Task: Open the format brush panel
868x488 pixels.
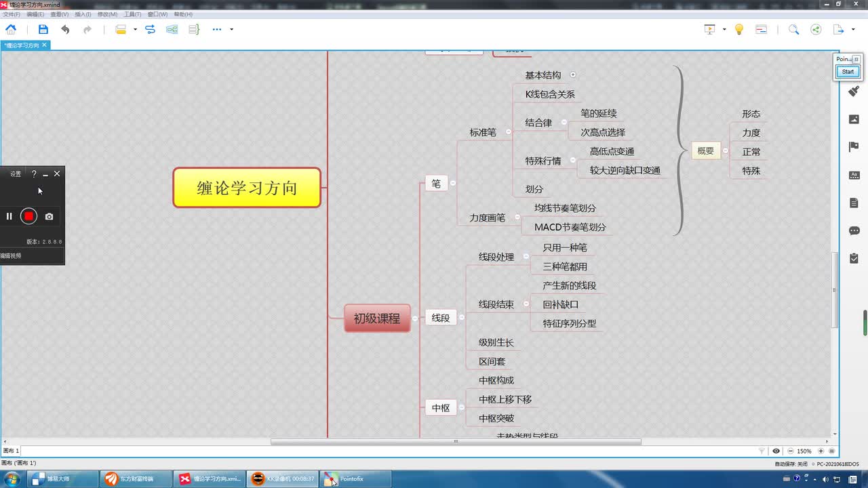Action: click(854, 91)
